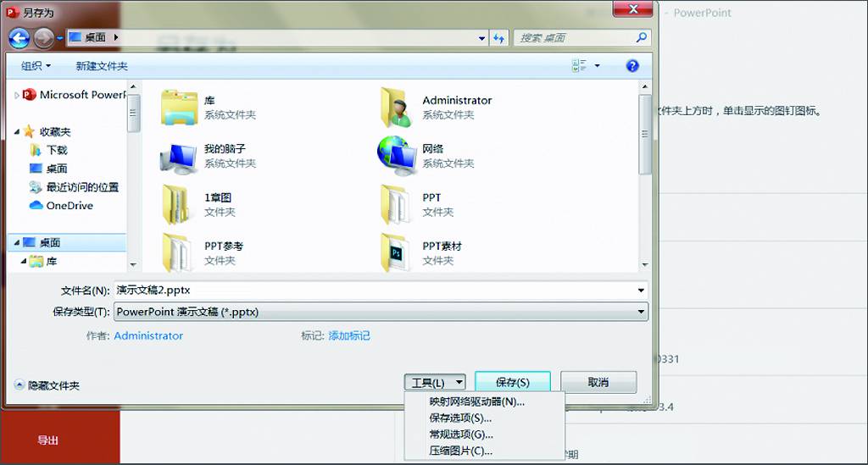Click the 保存(S) save button
The width and height of the screenshot is (868, 465).
tap(513, 382)
